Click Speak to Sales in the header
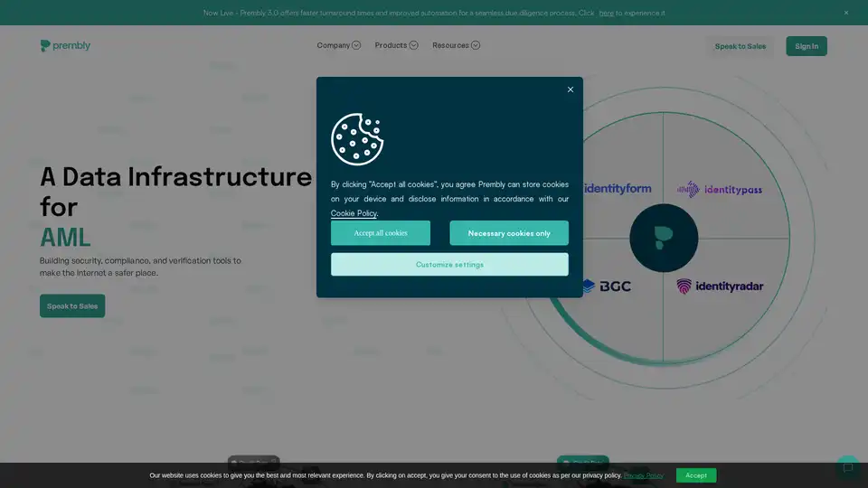Image resolution: width=868 pixels, height=488 pixels. coord(740,46)
